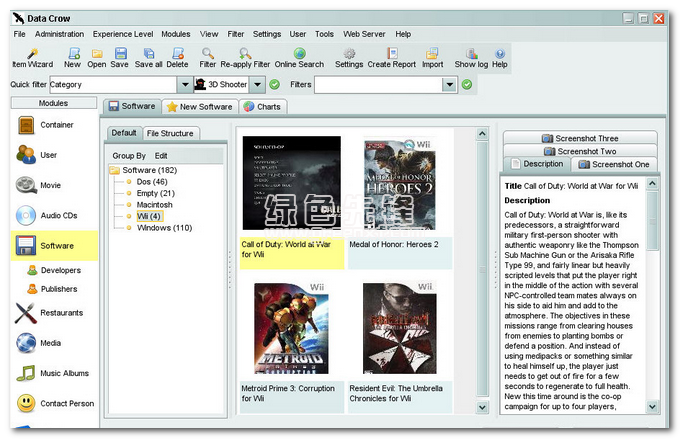Screen dimensions: 680x439
Task: Click the Save all toolbar icon
Action: coord(149,58)
